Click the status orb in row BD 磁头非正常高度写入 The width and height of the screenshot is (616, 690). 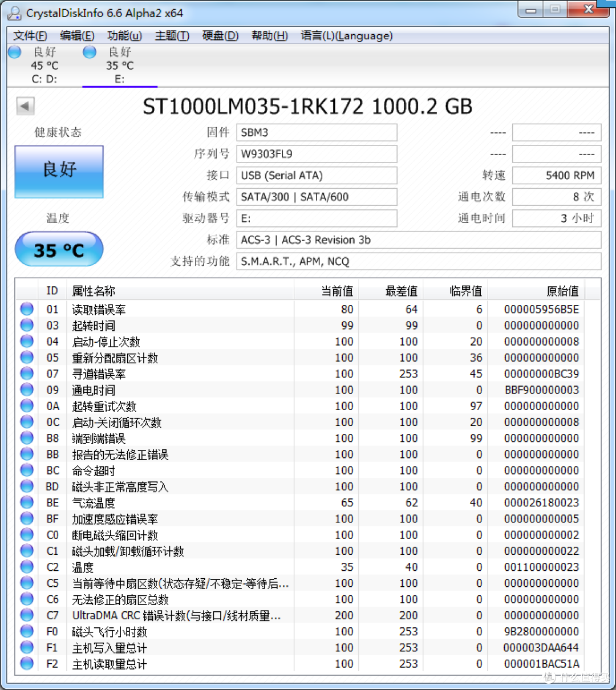[27, 486]
